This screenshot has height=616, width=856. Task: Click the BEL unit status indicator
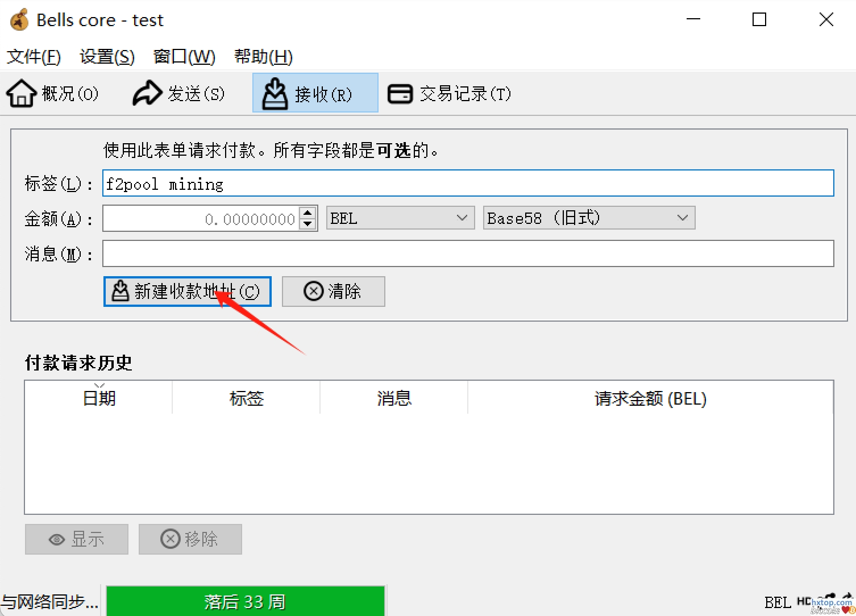[777, 602]
